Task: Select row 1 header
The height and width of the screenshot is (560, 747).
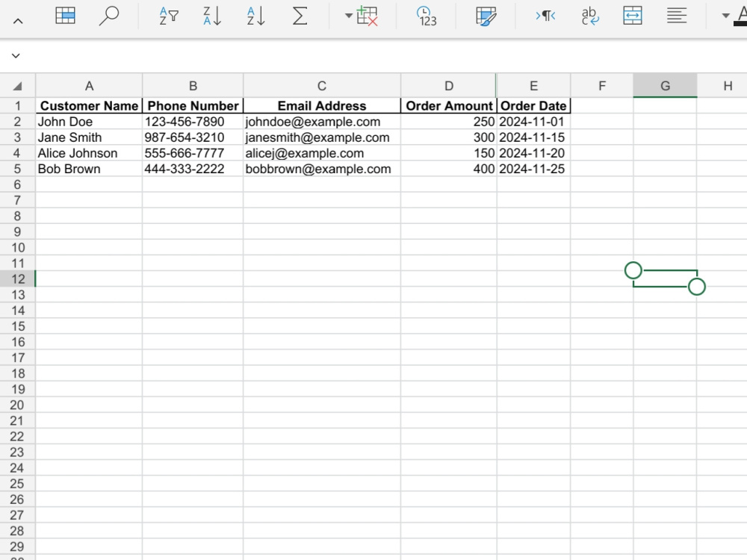Action: pyautogui.click(x=18, y=106)
